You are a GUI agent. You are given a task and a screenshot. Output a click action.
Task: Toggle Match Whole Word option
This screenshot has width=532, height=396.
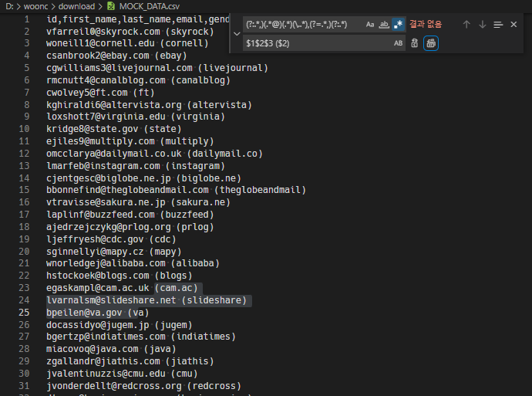[x=384, y=25]
